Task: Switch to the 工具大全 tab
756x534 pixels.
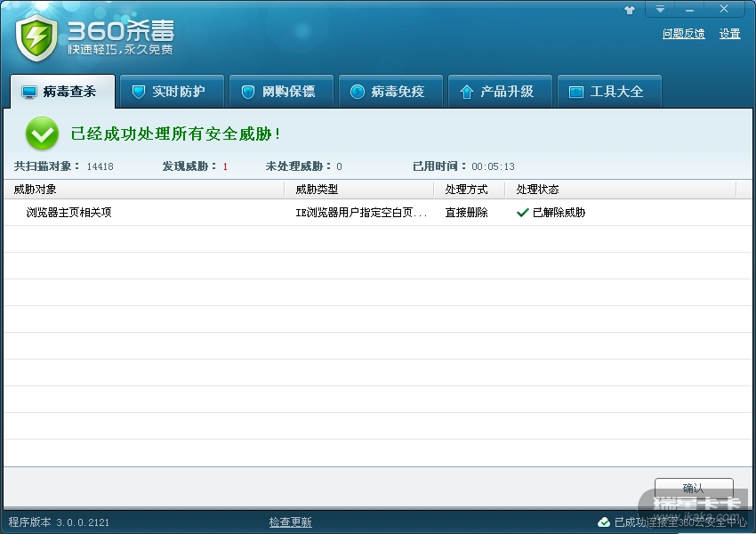Action: [x=609, y=91]
